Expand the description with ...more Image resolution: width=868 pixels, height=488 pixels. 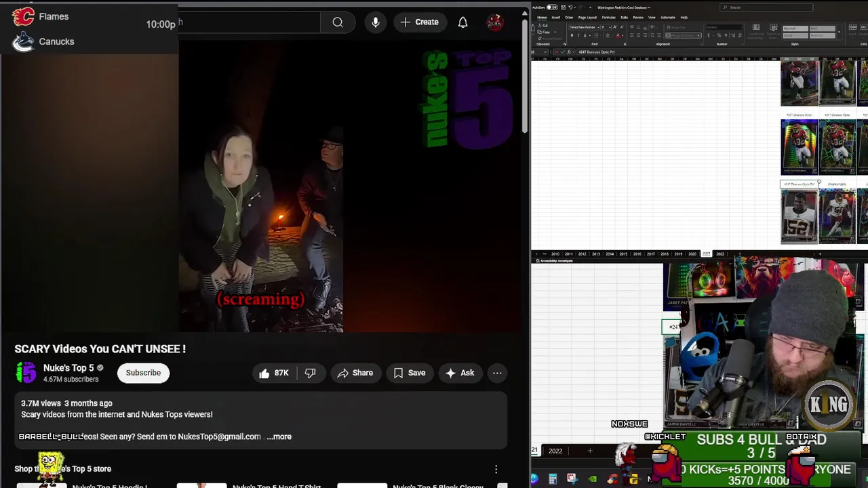click(279, 436)
